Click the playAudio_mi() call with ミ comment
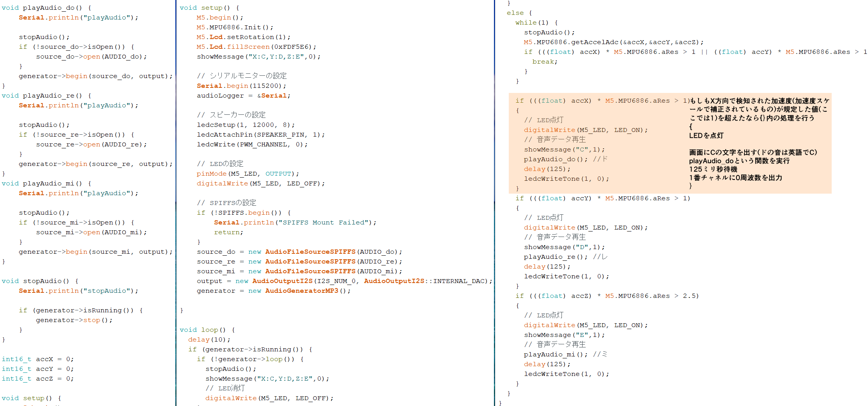The image size is (868, 406). click(565, 354)
